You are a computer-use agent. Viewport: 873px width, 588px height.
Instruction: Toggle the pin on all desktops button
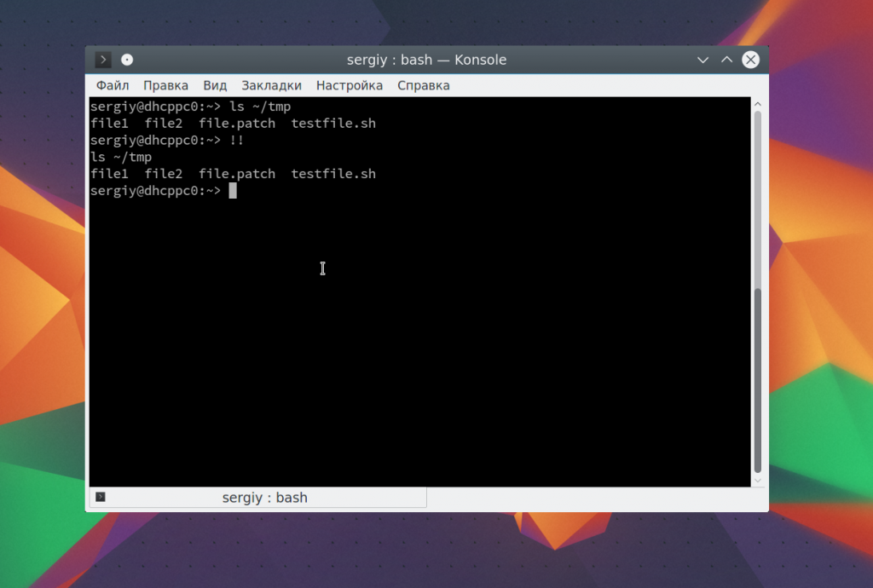[x=127, y=60]
